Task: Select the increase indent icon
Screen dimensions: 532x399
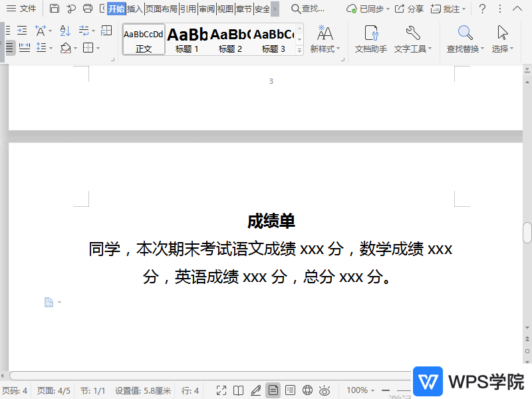Action: click(22, 30)
